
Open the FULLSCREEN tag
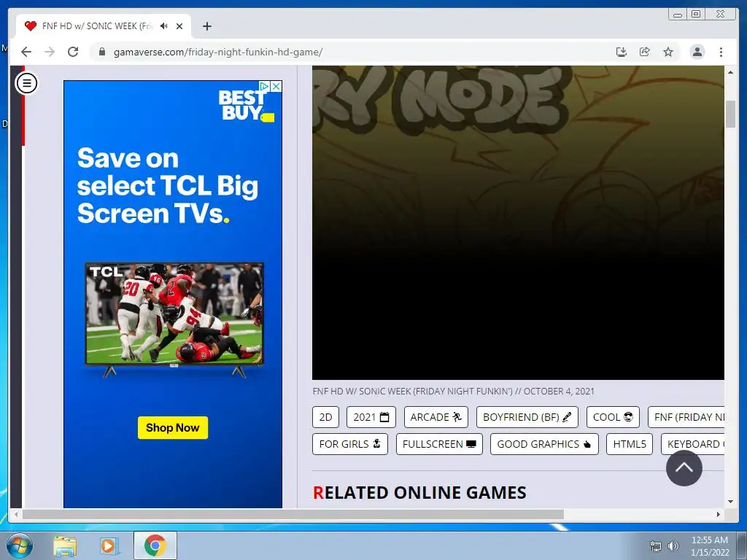pyautogui.click(x=439, y=444)
